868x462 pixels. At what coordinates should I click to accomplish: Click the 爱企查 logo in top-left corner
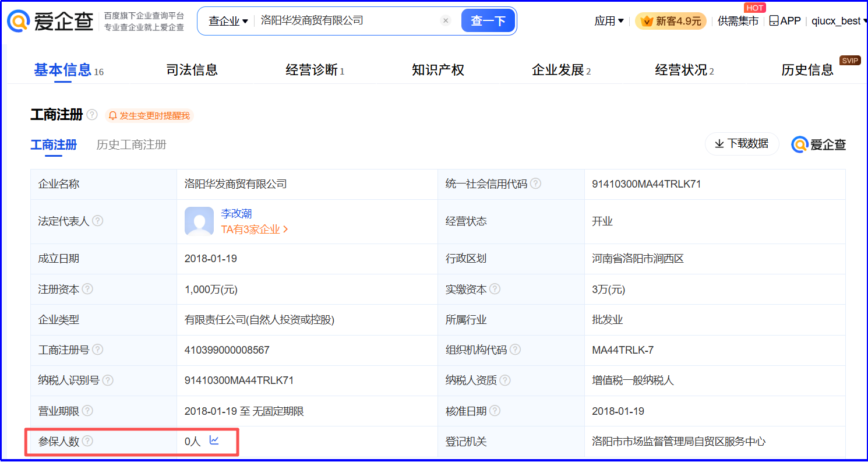(x=50, y=19)
